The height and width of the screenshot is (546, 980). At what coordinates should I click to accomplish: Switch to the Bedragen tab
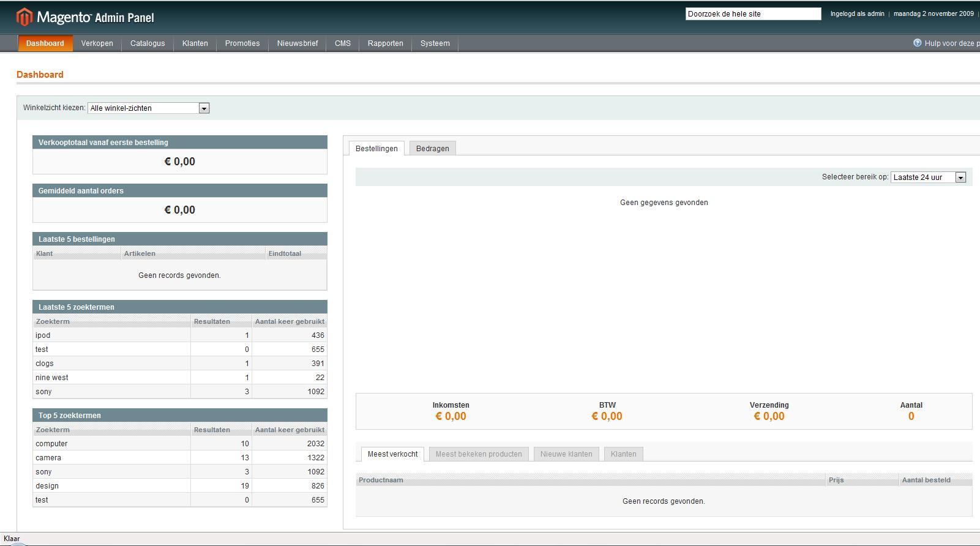(433, 149)
